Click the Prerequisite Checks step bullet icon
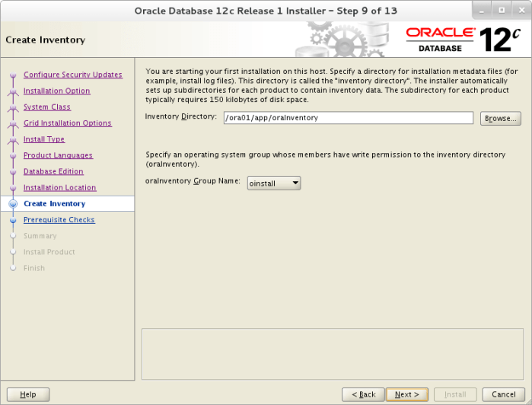The width and height of the screenshot is (532, 405). tap(13, 220)
